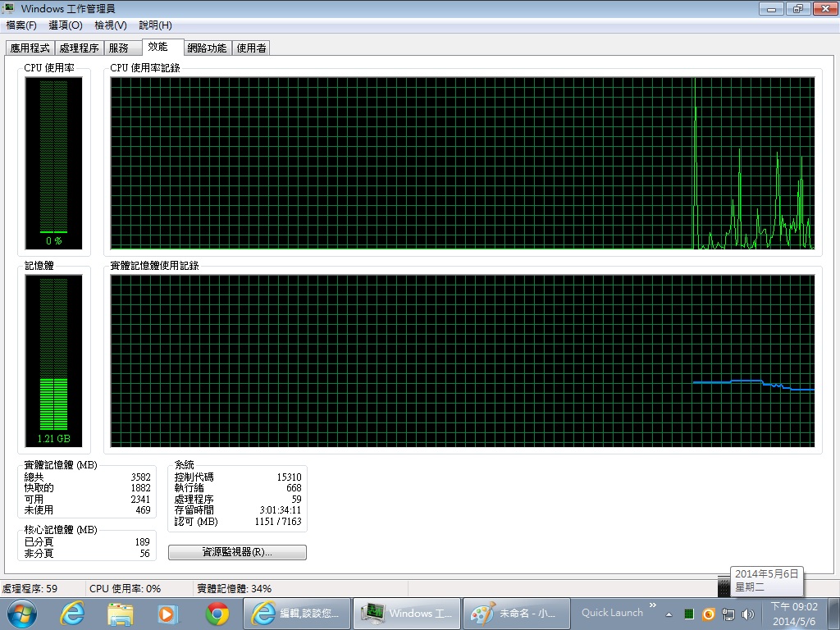Open the 檢視(V) menu
The height and width of the screenshot is (630, 840).
(111, 25)
